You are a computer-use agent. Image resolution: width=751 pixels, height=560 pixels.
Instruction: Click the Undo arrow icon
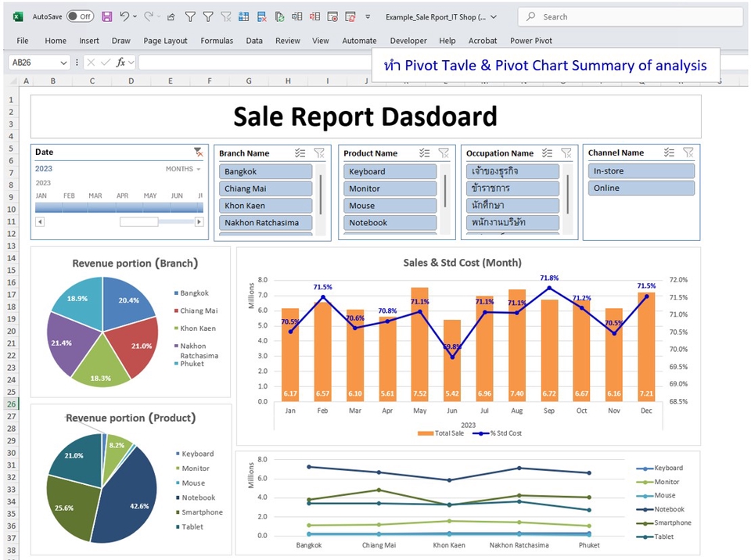124,16
